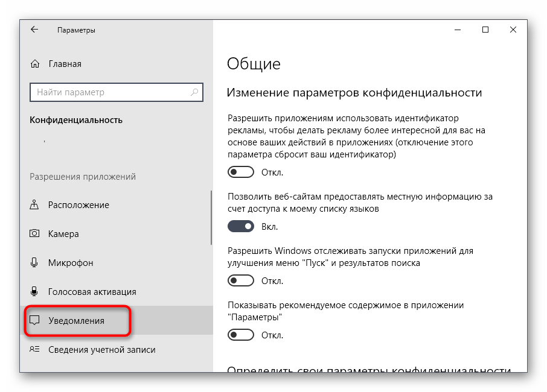The height and width of the screenshot is (392, 547).
Task: Click the Общие page heading
Action: coord(254,64)
